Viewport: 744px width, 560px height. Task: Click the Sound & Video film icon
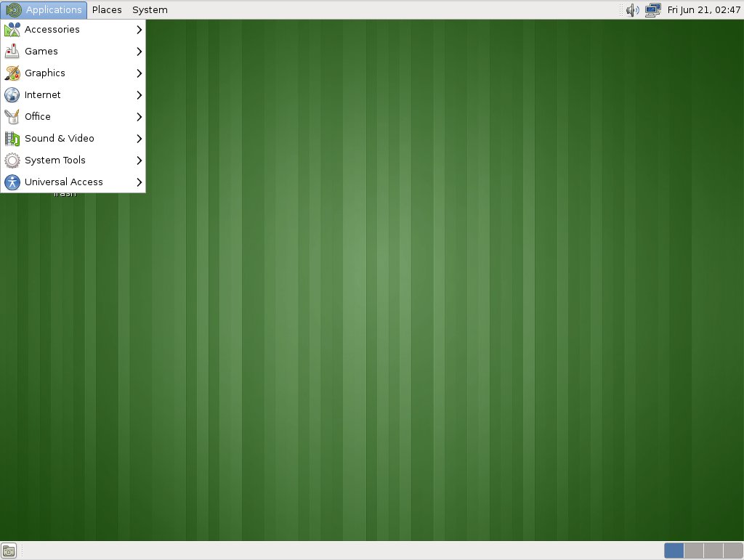(x=12, y=139)
